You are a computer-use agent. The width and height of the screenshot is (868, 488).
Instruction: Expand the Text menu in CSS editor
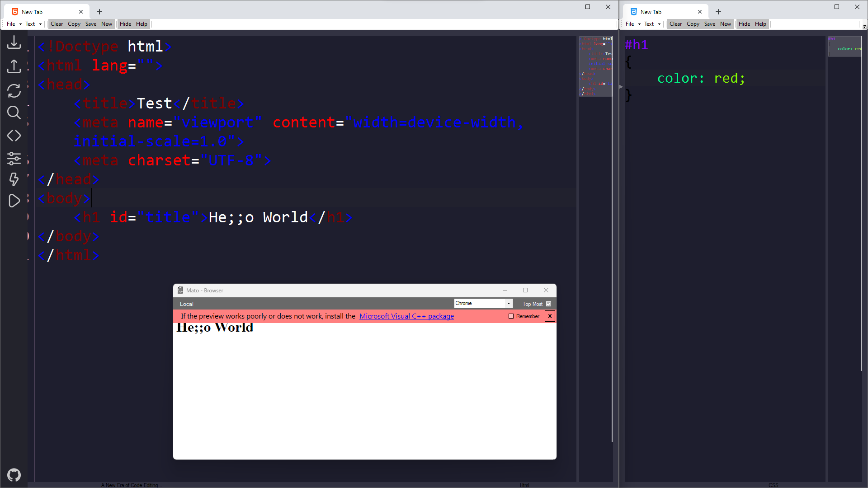(x=652, y=24)
